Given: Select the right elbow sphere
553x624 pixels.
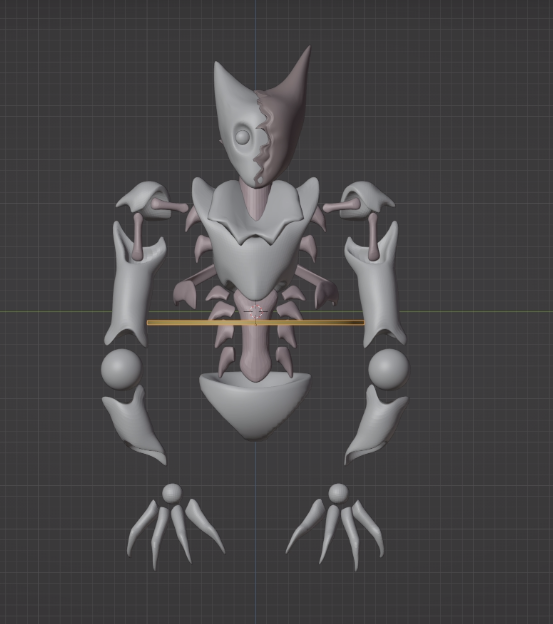Looking at the screenshot, I should (388, 369).
